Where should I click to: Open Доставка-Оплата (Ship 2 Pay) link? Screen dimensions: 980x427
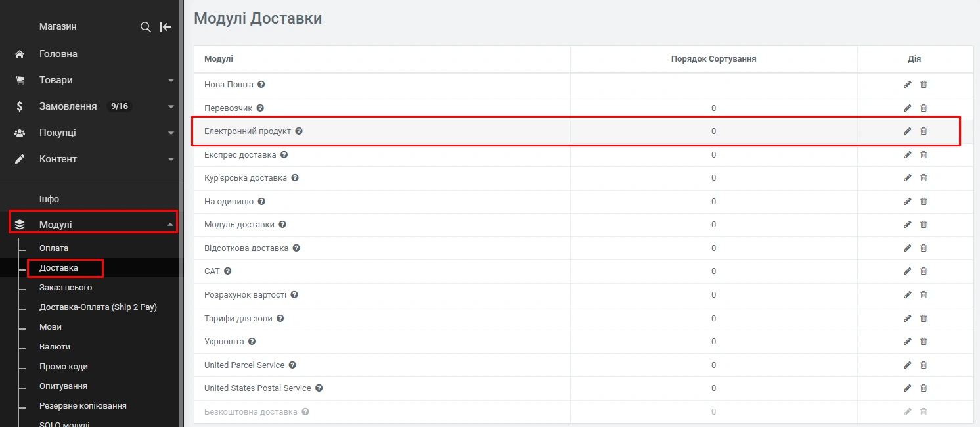98,307
